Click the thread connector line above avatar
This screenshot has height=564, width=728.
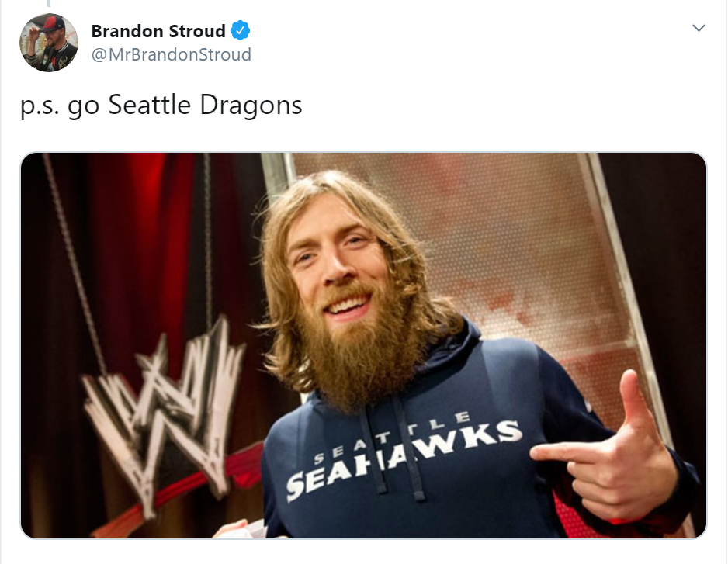[x=49, y=3]
